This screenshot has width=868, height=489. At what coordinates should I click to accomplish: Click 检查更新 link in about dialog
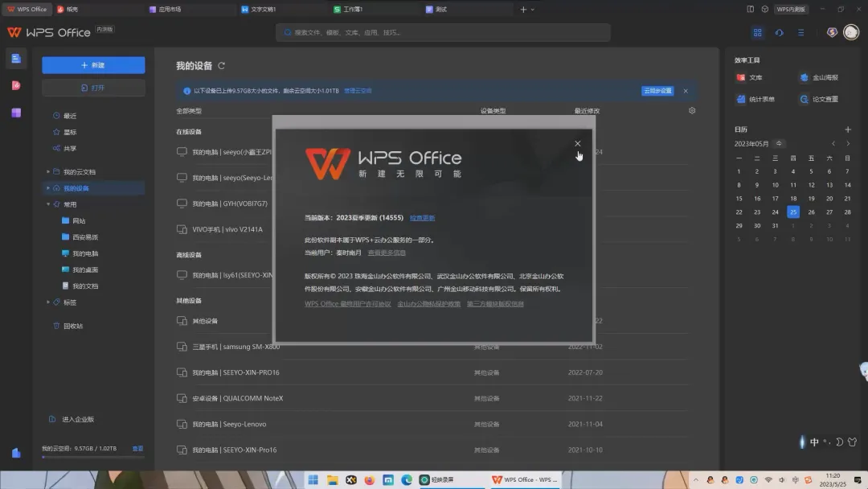(x=423, y=218)
